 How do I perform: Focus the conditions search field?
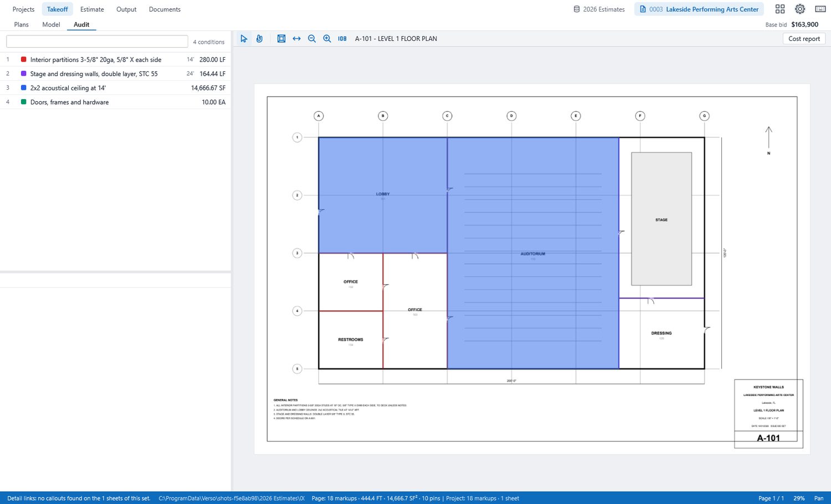click(97, 42)
